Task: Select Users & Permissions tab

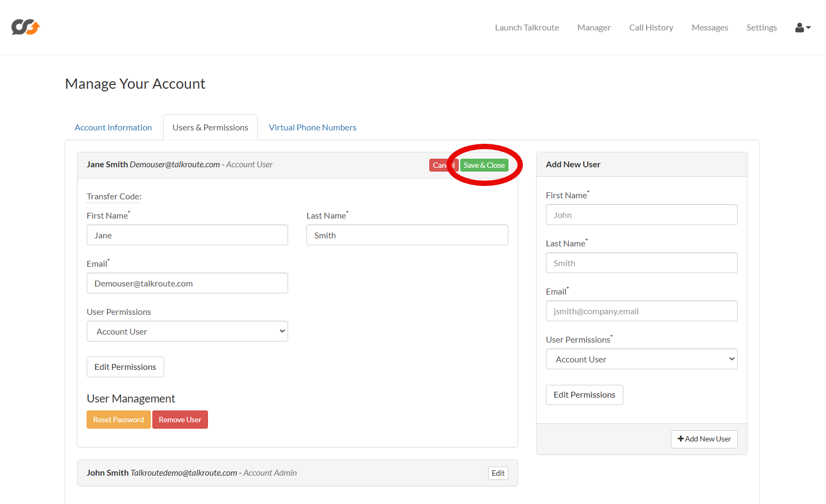Action: point(210,128)
